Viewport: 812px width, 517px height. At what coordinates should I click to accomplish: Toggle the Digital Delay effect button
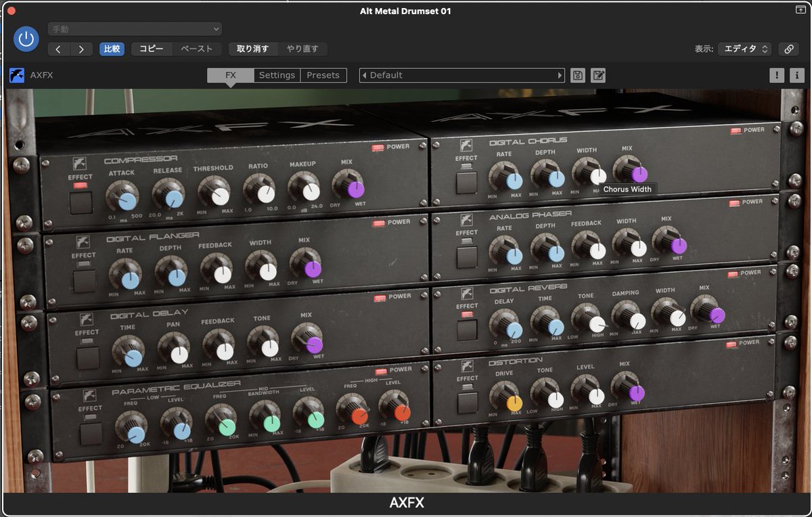pos(88,357)
